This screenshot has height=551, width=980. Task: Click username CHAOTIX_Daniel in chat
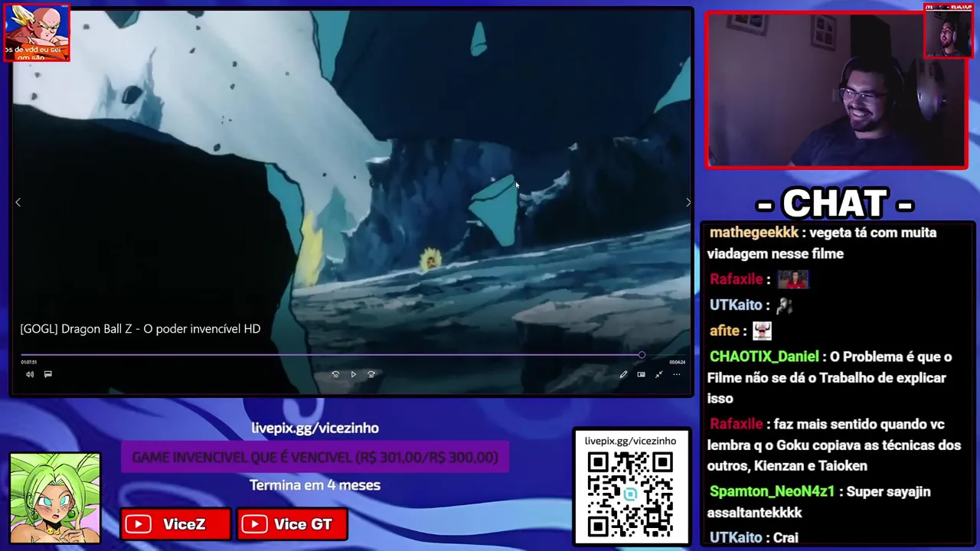(764, 357)
